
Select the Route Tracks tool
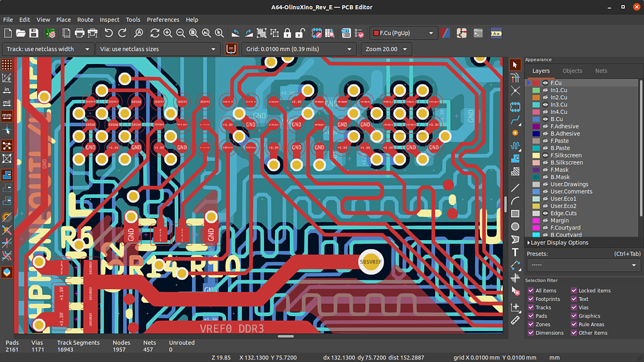click(x=515, y=120)
